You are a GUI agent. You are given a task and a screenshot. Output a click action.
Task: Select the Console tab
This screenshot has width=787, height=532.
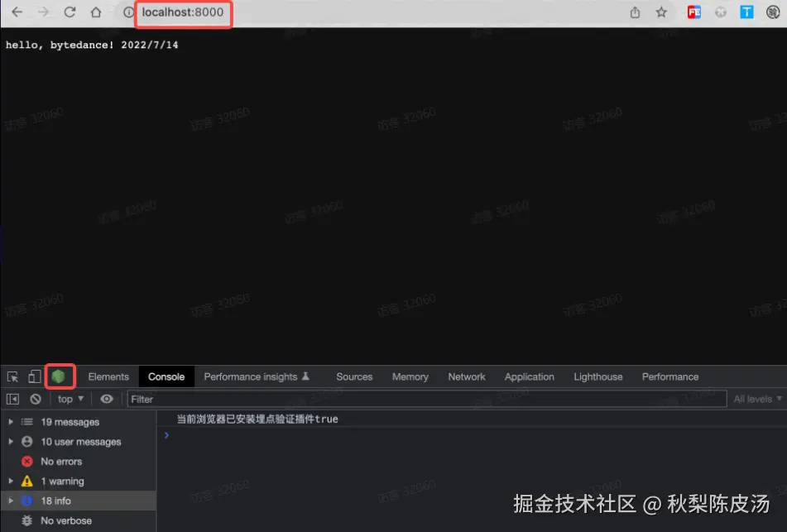[166, 377]
